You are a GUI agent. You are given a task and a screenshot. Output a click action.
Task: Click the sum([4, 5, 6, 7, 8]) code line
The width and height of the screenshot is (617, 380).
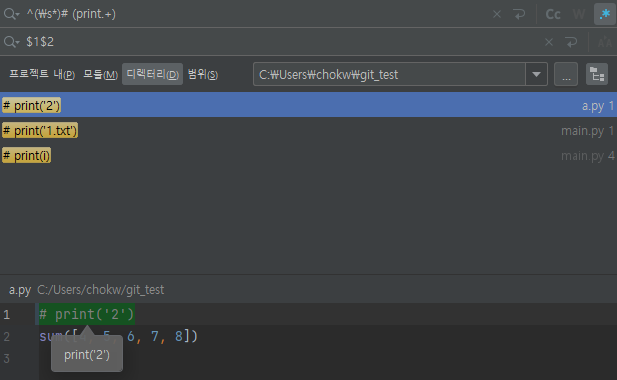(118, 336)
